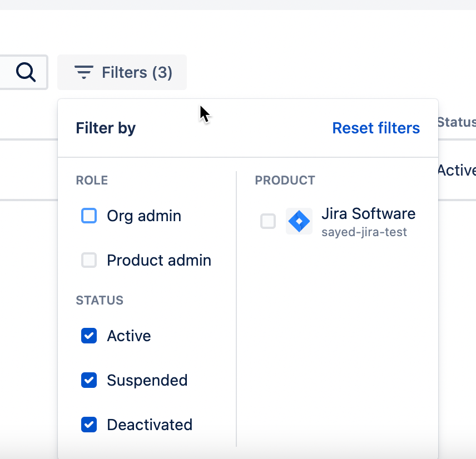Collapse the Filters (3) dropdown
This screenshot has height=459, width=476.
coord(122,72)
